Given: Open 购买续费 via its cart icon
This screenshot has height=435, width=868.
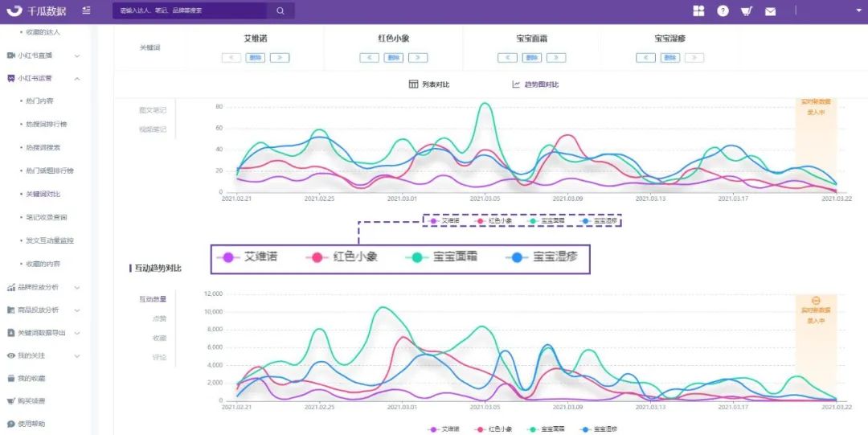Looking at the screenshot, I should click(10, 401).
